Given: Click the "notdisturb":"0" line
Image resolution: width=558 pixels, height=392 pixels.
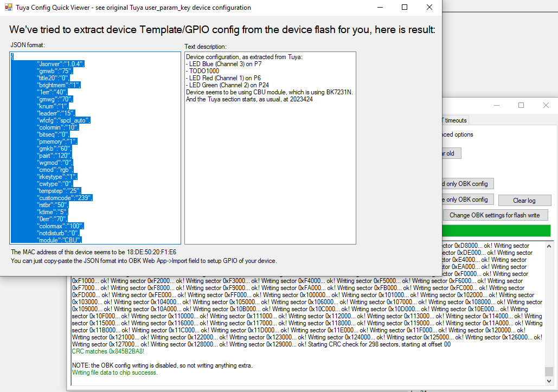Looking at the screenshot, I should point(58,233).
